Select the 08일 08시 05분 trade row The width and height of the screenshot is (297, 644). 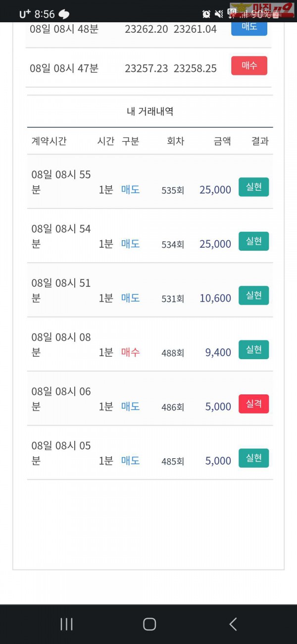tap(149, 453)
